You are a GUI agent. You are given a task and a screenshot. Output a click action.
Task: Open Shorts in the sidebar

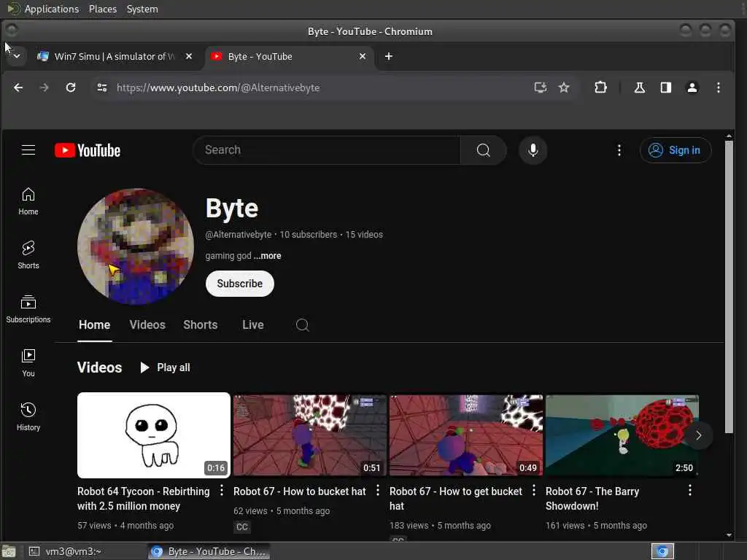[28, 255]
